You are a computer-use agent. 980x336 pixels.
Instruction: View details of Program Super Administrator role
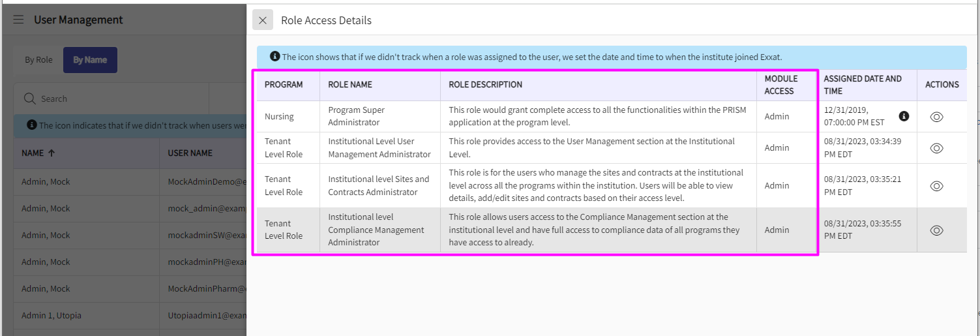point(936,117)
